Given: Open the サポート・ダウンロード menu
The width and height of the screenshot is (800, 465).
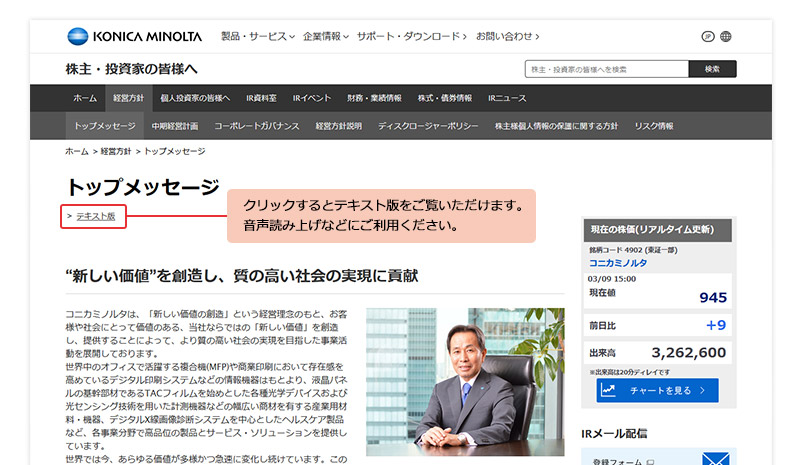Looking at the screenshot, I should click(411, 37).
